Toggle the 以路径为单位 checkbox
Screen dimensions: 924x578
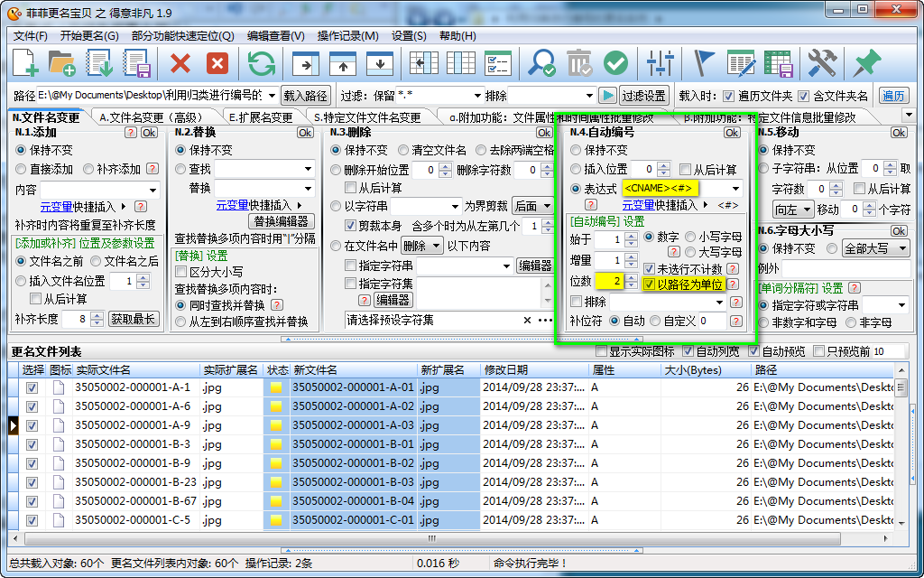tap(650, 284)
